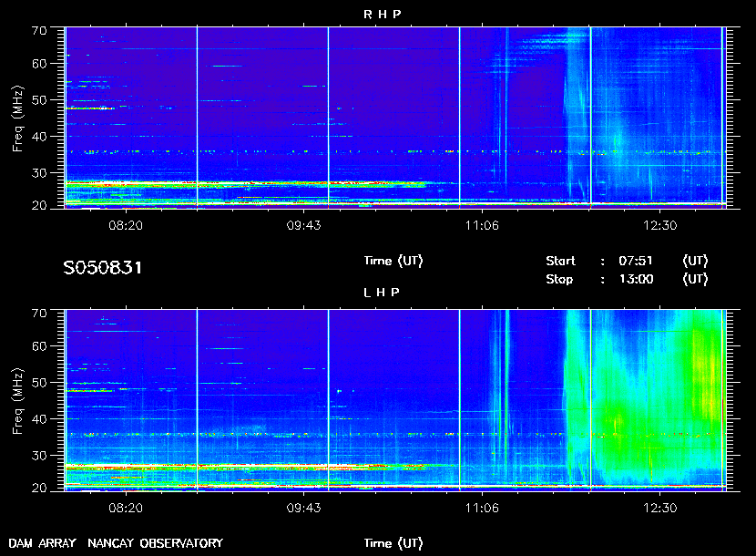Click the 12:30 tick label under LHP plot

click(660, 509)
